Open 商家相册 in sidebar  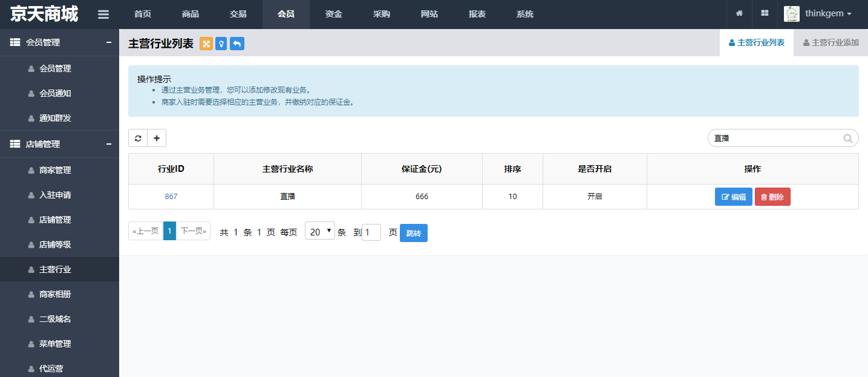coord(59,294)
